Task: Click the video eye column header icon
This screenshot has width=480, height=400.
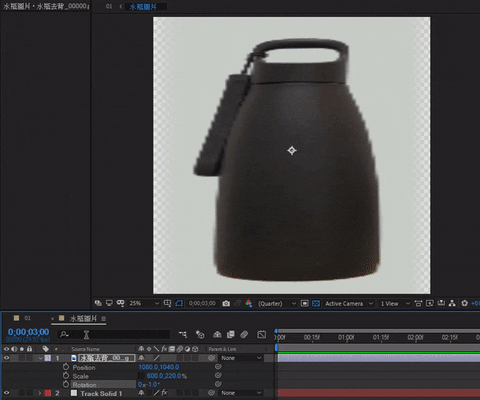Action: click(6, 349)
